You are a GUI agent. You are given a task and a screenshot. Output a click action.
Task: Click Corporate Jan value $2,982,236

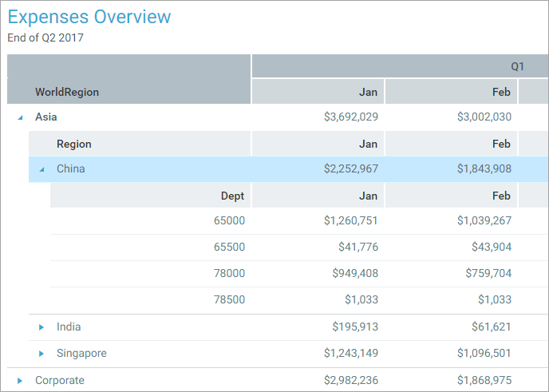point(350,381)
